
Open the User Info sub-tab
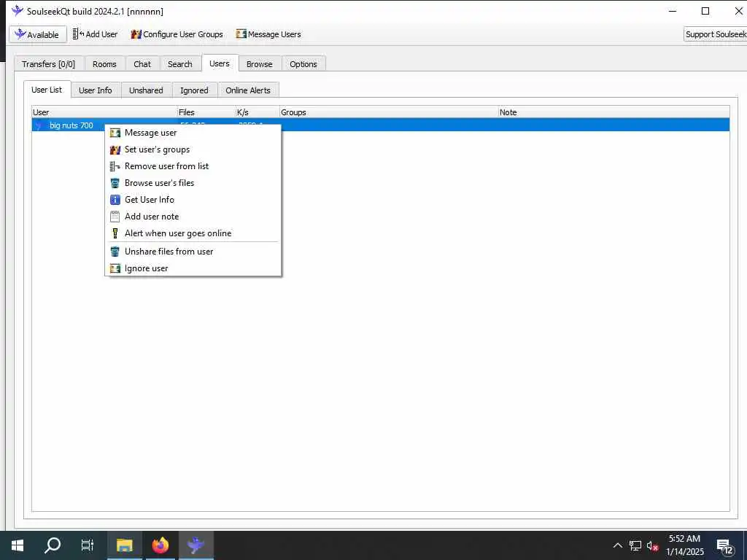tap(96, 90)
